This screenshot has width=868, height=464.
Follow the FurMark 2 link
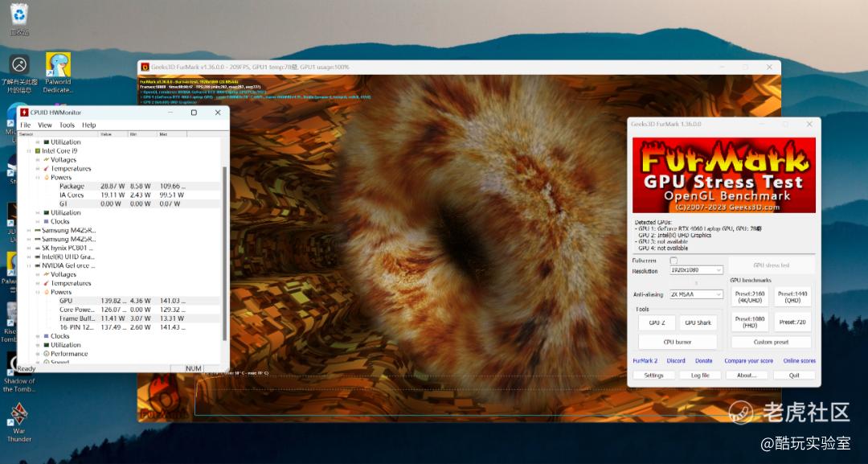(645, 361)
